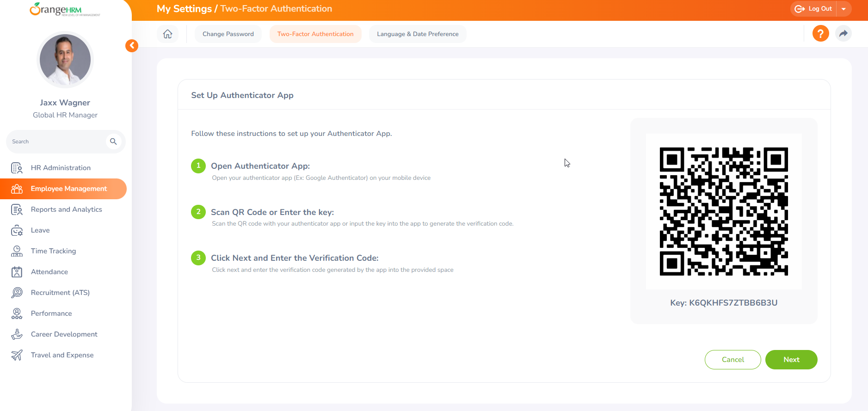Click the OrangeHRM logo
Screen dimensions: 868x411
tap(65, 9)
